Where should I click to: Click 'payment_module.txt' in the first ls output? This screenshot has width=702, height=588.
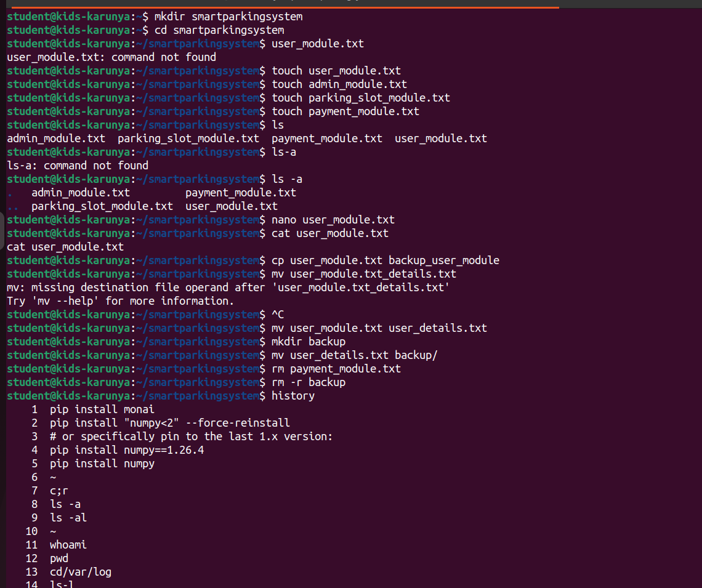327,139
